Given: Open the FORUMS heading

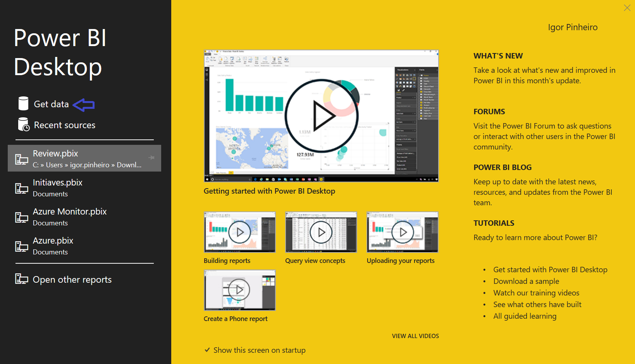Looking at the screenshot, I should 489,112.
